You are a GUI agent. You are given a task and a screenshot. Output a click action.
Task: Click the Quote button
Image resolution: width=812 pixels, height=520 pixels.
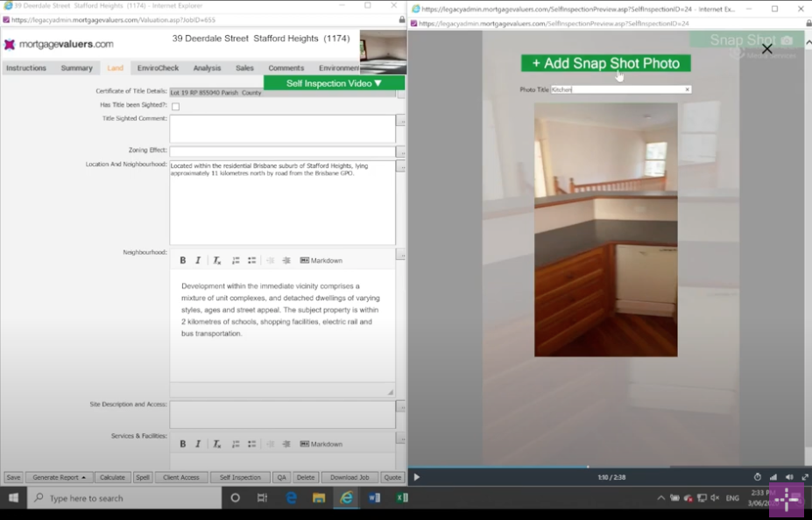tap(392, 477)
